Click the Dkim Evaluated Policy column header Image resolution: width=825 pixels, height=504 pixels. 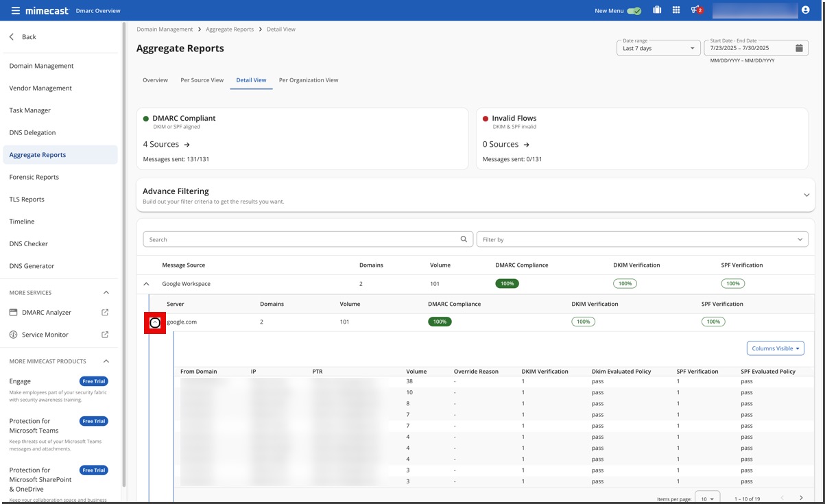621,372
